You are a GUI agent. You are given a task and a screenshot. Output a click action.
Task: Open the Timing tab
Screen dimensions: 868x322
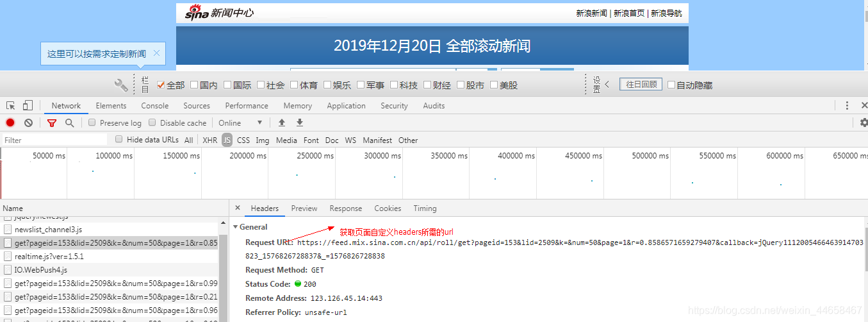pyautogui.click(x=425, y=208)
